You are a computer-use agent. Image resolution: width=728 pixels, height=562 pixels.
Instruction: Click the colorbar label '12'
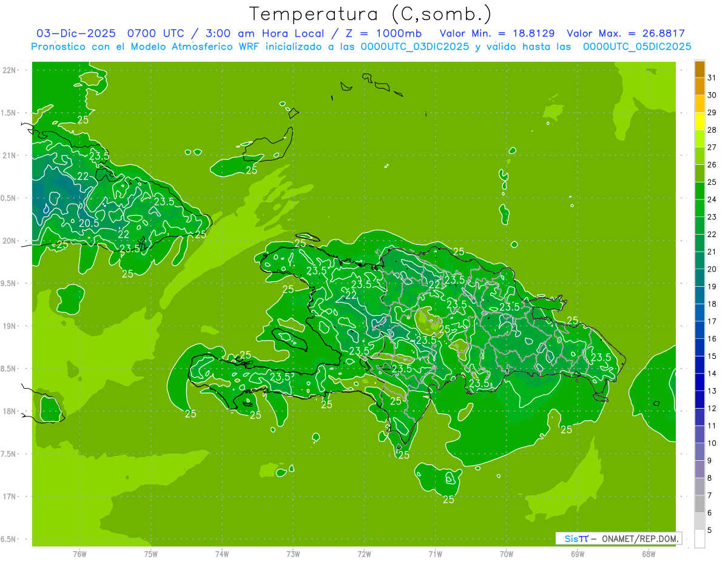[x=712, y=409]
